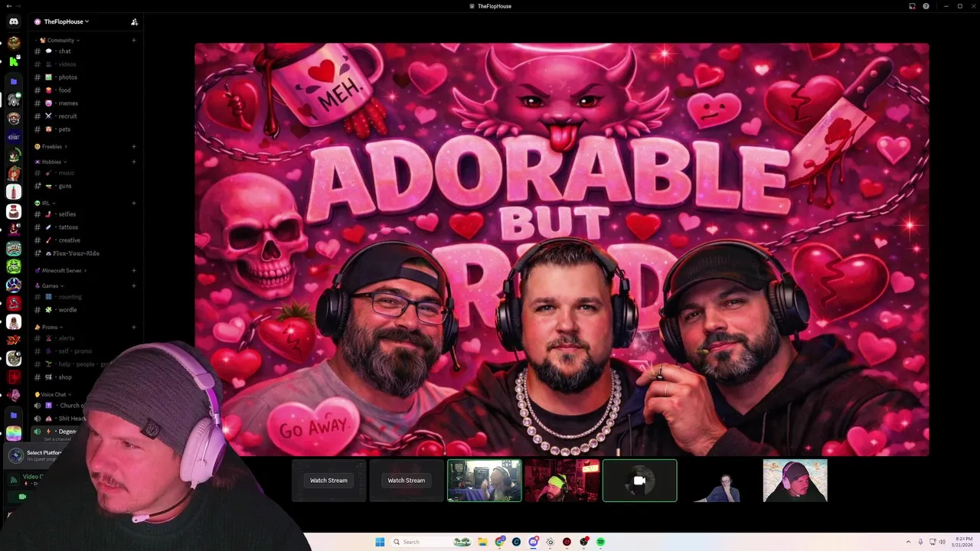This screenshot has width=980, height=551.
Task: Open the help question-mark icon in title bar
Action: tap(926, 6)
